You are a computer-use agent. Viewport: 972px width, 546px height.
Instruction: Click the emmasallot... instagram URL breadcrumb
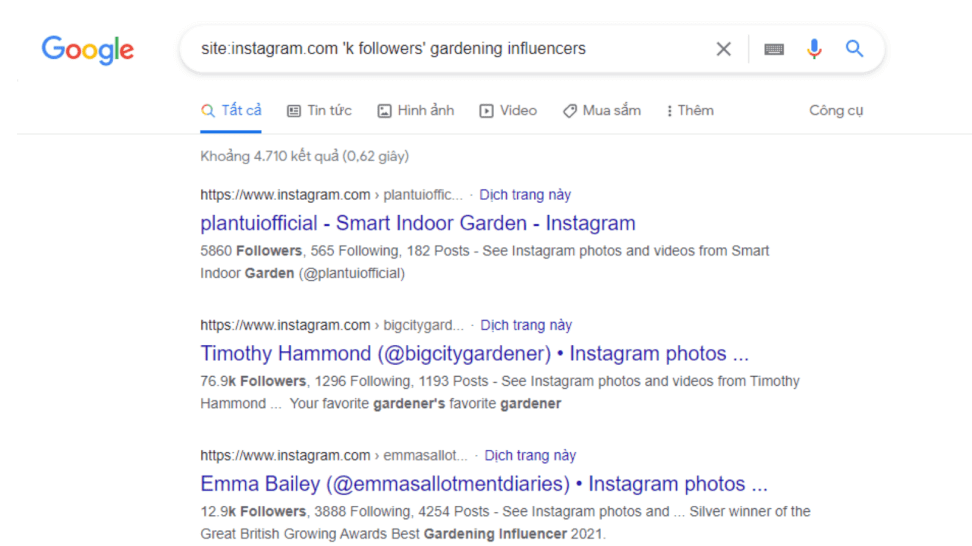pyautogui.click(x=334, y=455)
